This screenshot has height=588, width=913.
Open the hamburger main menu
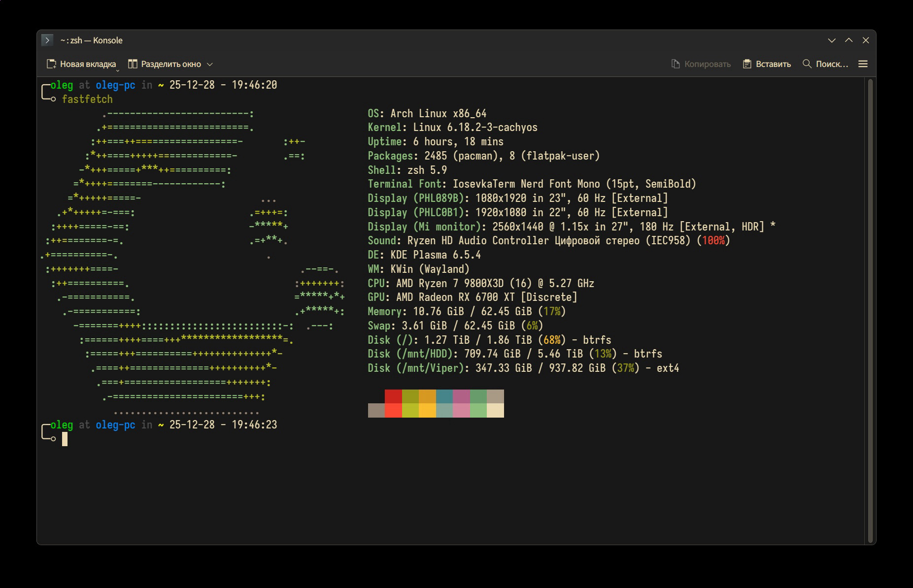click(x=863, y=64)
